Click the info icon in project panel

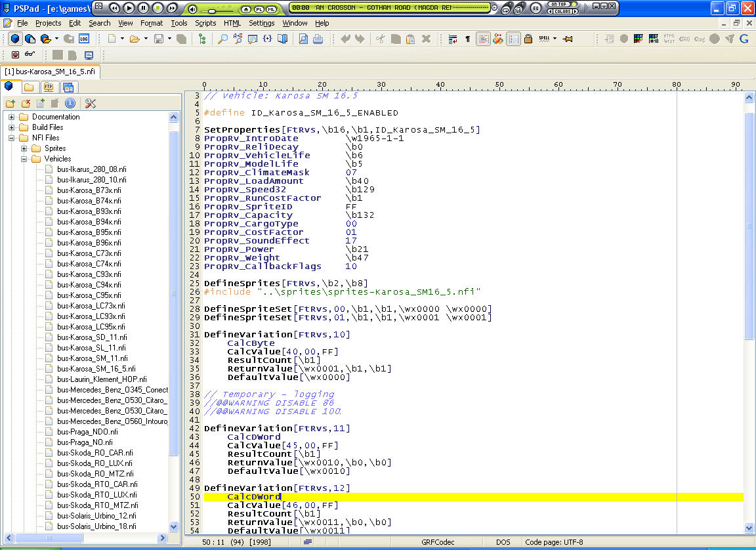(x=70, y=103)
